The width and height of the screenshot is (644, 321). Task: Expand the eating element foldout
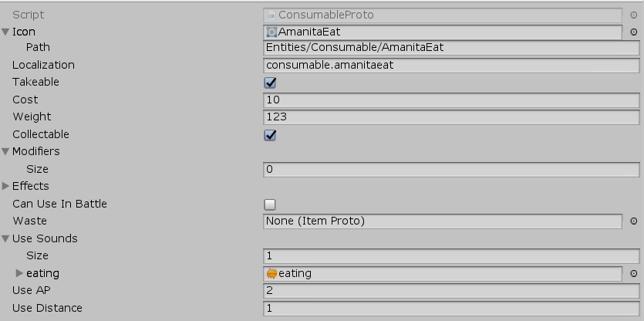(20, 273)
